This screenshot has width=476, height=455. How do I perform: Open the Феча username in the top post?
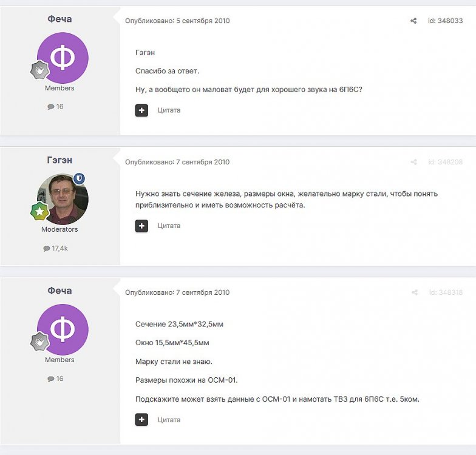[x=59, y=19]
